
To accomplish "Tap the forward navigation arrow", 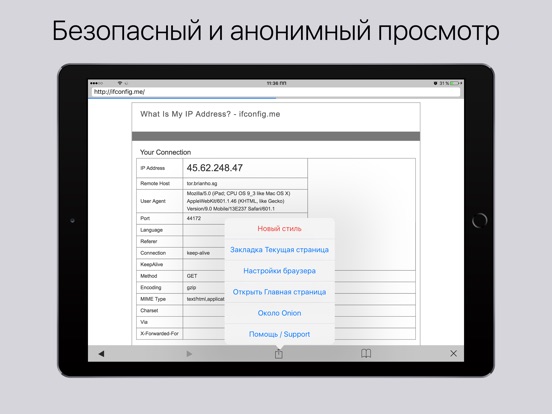I will click(189, 353).
